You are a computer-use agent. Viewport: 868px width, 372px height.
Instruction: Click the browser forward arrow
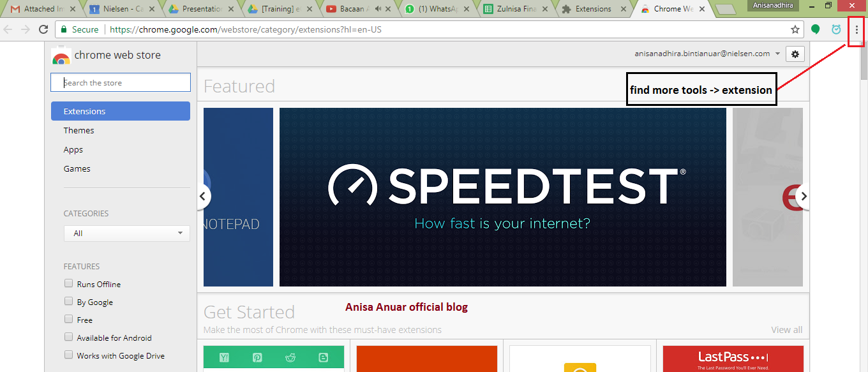[26, 29]
